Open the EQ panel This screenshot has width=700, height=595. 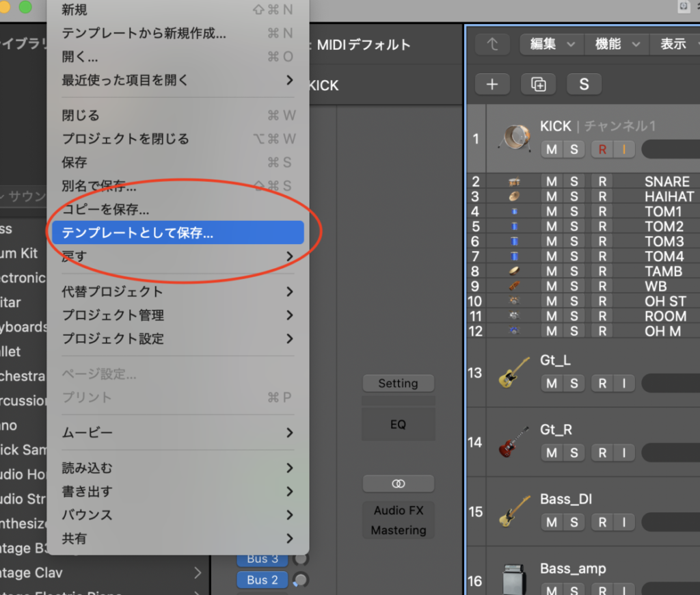point(399,424)
